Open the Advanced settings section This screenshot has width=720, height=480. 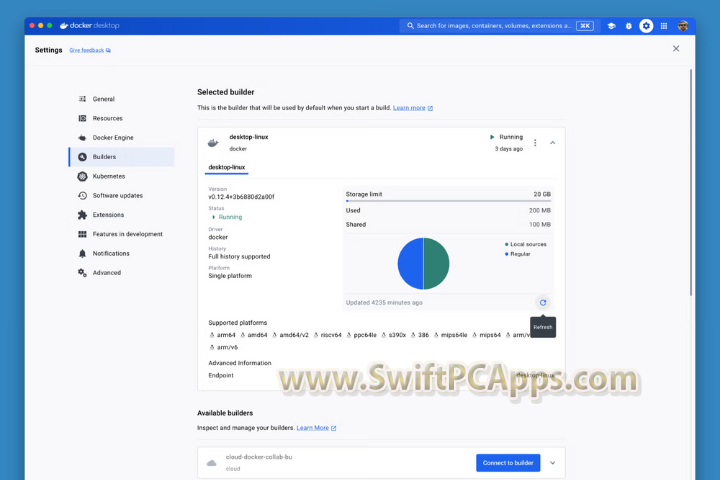tap(122, 272)
